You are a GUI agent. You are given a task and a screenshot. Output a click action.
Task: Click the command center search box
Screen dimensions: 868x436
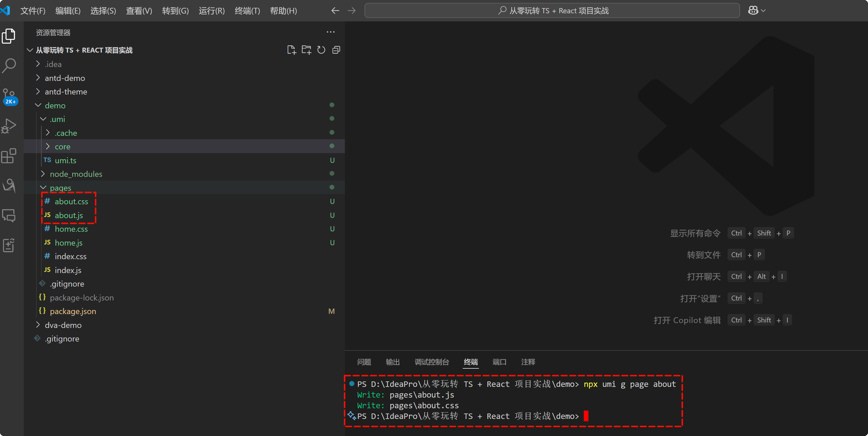click(552, 11)
